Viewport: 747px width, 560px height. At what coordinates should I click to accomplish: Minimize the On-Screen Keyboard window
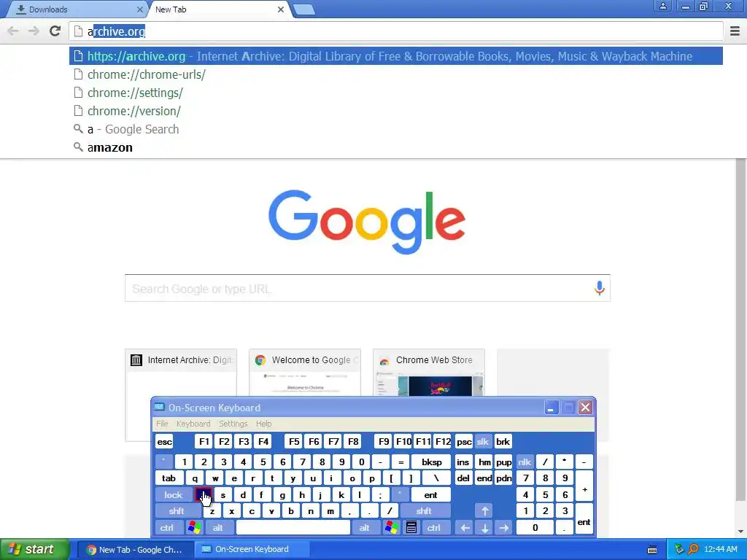click(x=551, y=408)
